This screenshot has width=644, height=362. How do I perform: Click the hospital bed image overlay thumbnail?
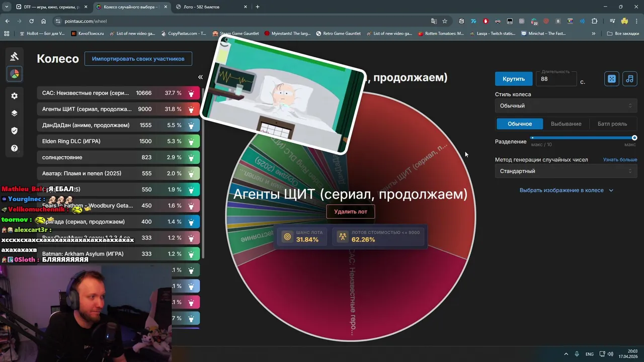(x=283, y=95)
